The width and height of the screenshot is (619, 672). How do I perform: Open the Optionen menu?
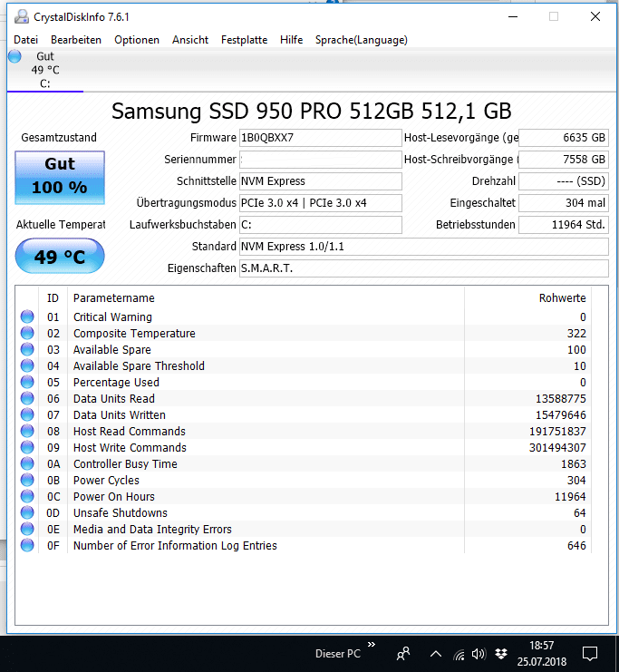point(137,40)
